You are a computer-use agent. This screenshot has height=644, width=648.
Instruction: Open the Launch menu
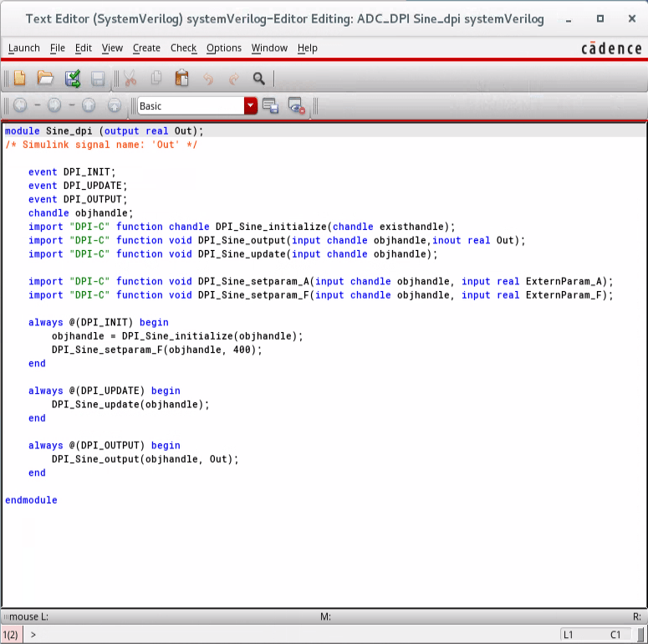(23, 49)
